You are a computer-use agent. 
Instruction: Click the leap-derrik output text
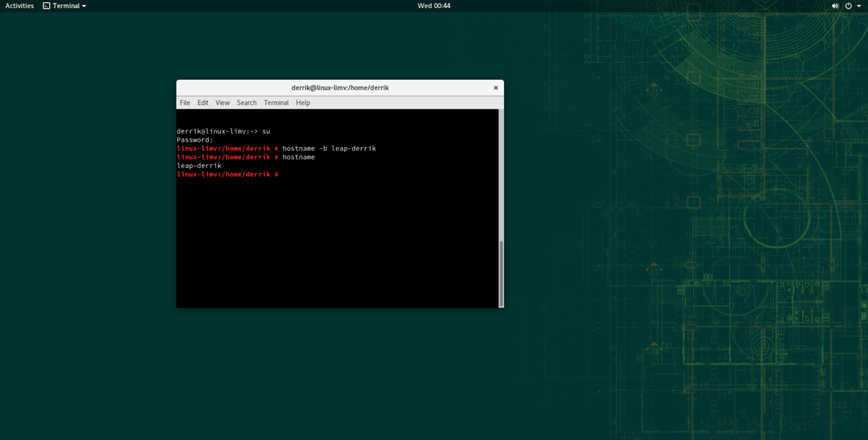[199, 165]
